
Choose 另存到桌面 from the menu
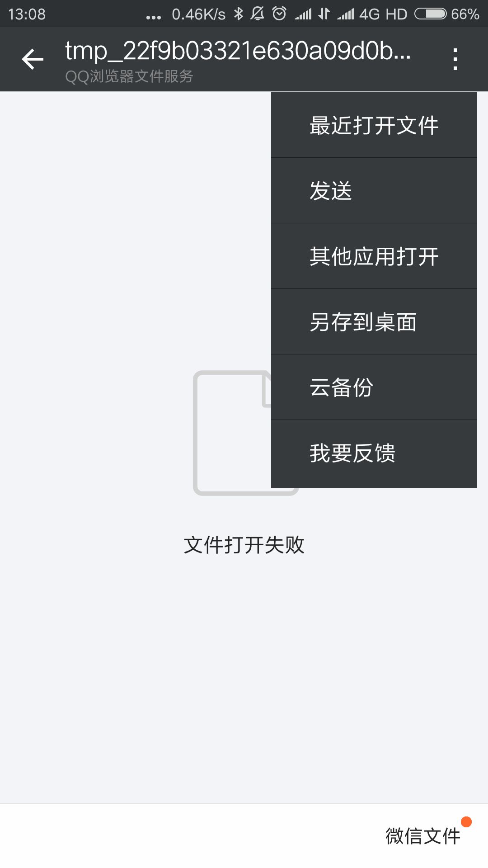tap(374, 322)
